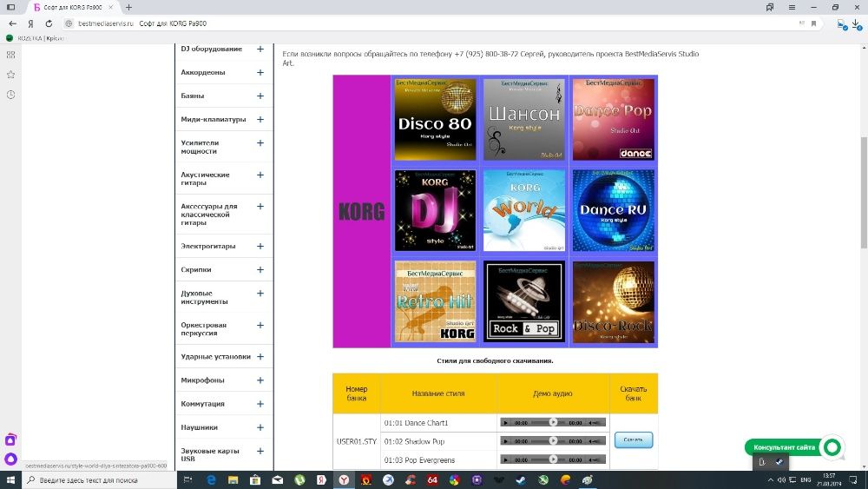Open the Windows Start menu
Viewport: 868px width, 489px height.
coord(10,480)
